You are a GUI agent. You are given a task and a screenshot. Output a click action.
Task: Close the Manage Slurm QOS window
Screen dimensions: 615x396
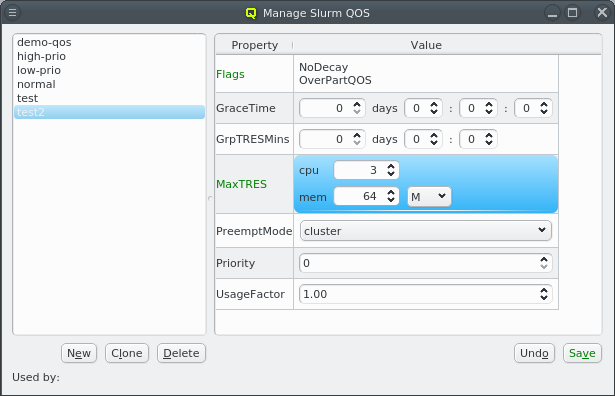pos(602,13)
